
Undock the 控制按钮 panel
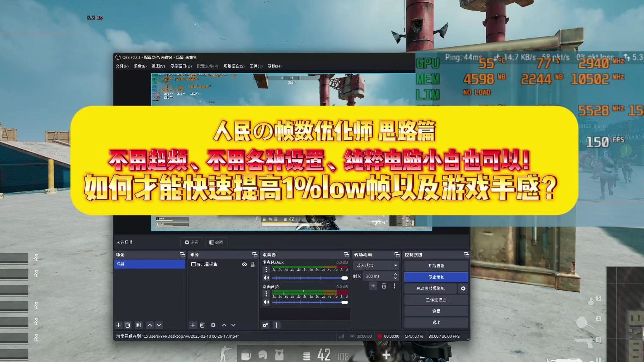pyautogui.click(x=466, y=255)
